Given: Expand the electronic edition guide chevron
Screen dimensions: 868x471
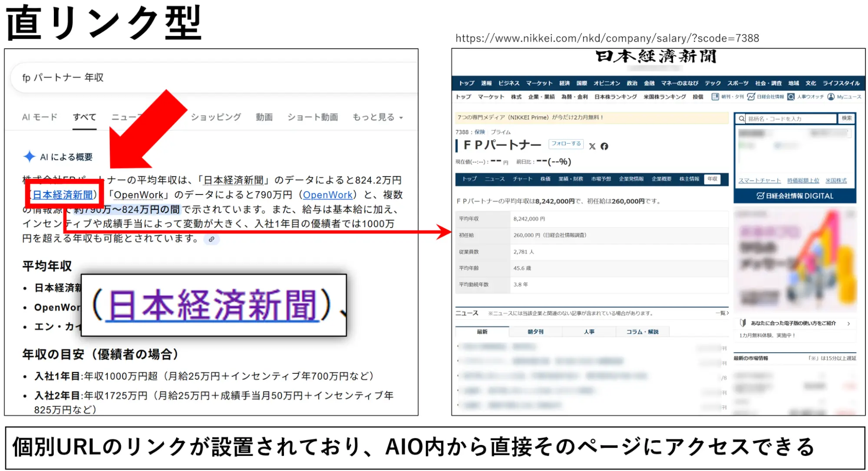Looking at the screenshot, I should click(x=848, y=323).
